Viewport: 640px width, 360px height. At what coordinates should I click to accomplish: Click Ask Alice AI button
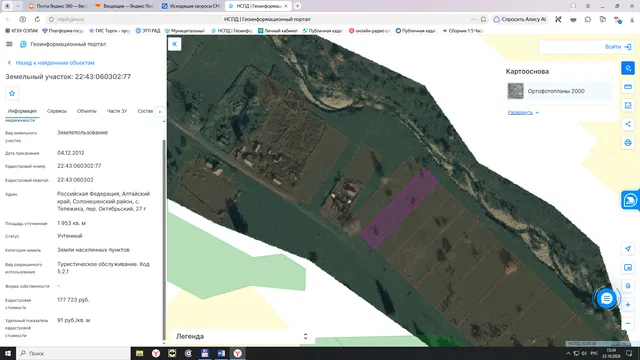tap(520, 19)
